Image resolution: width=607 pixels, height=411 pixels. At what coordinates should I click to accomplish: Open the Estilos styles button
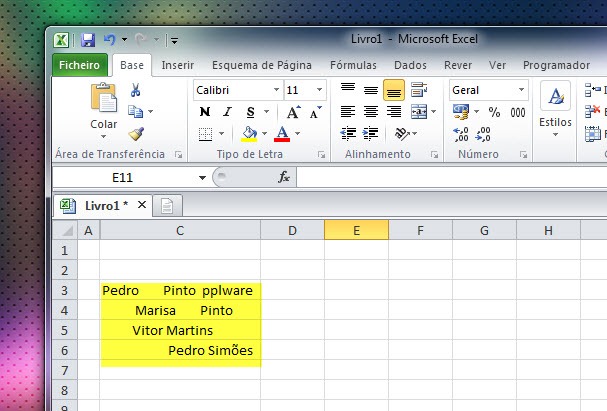coord(555,110)
